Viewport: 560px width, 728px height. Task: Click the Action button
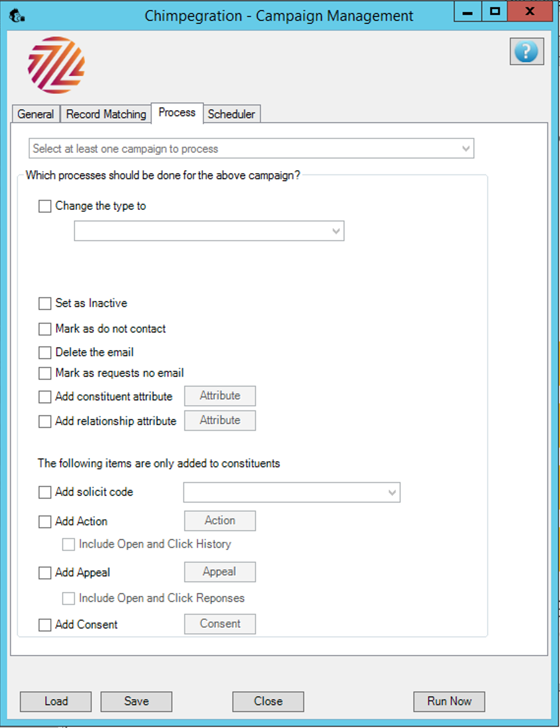coord(220,521)
